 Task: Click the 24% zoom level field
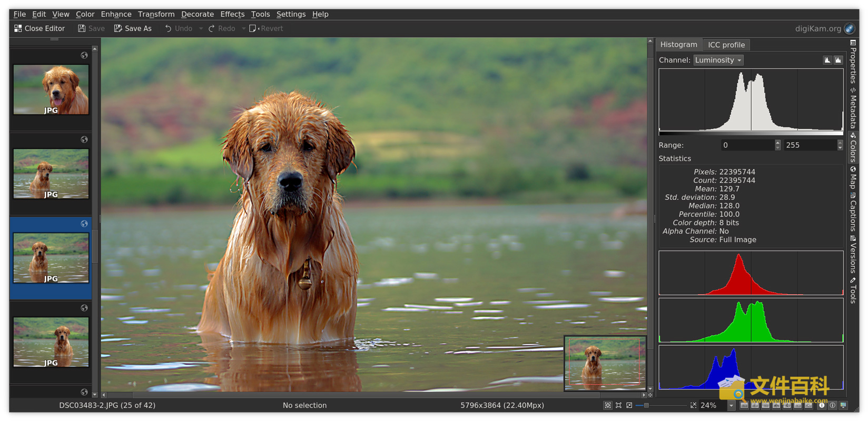pyautogui.click(x=713, y=405)
